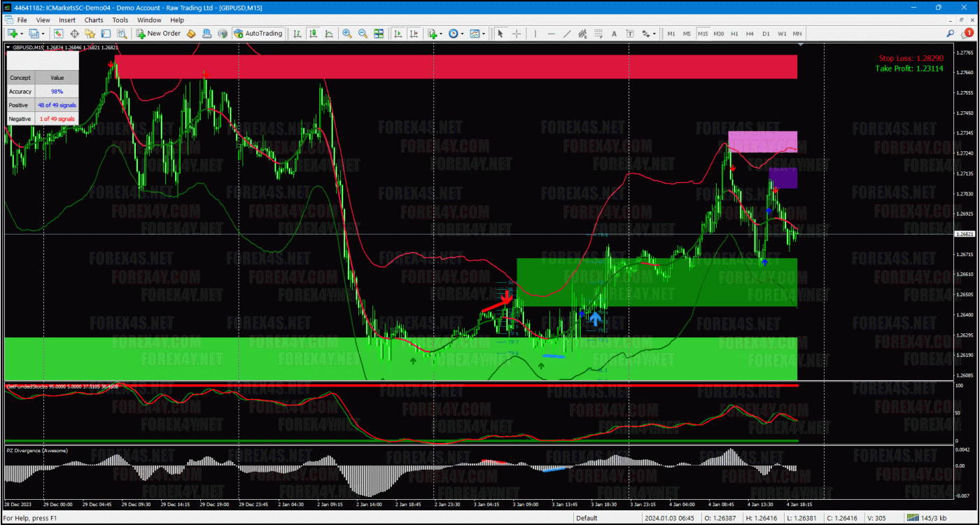This screenshot has height=525, width=980.
Task: Click the Zoom In magnifier icon
Action: [x=346, y=33]
